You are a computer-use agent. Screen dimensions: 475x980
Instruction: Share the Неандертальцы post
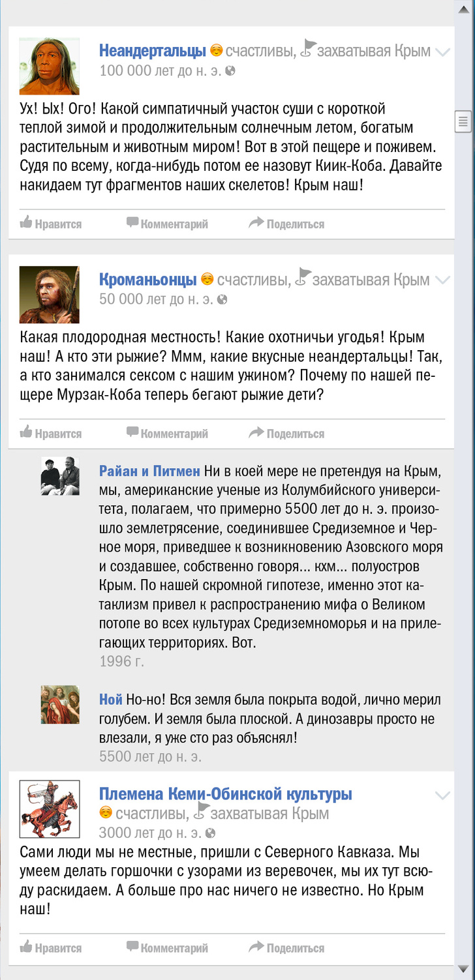pos(286,224)
